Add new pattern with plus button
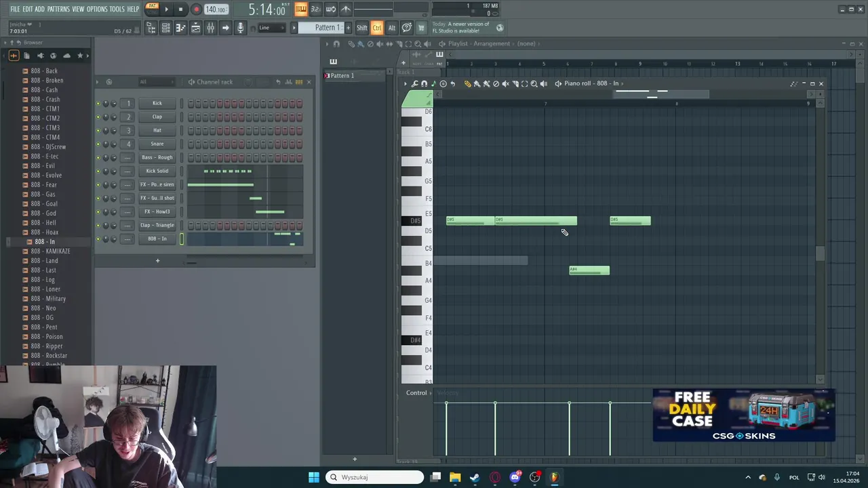Image resolution: width=868 pixels, height=488 pixels. click(x=349, y=28)
